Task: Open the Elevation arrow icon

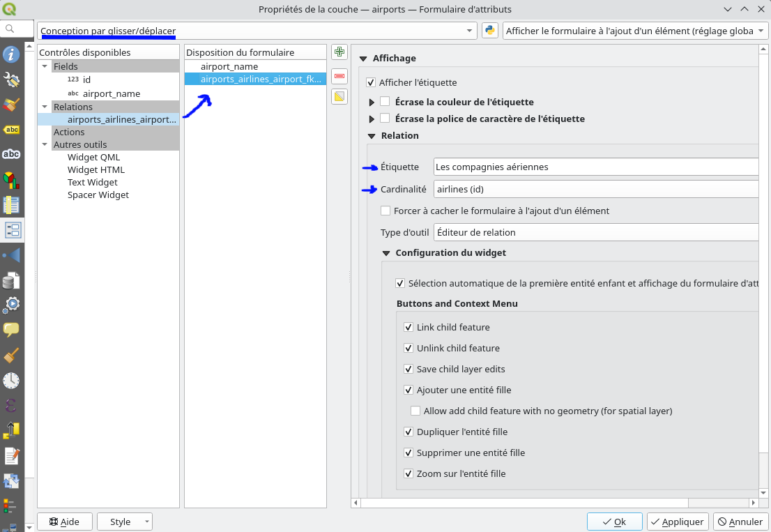Action: (11, 430)
